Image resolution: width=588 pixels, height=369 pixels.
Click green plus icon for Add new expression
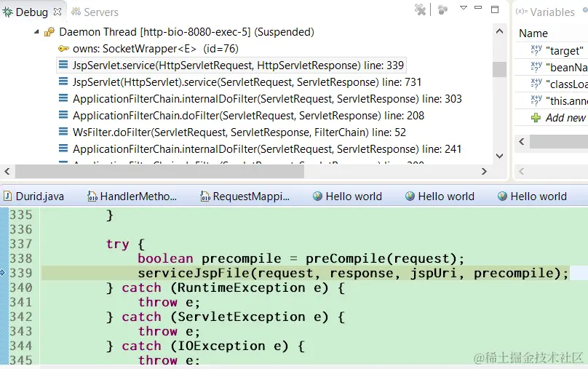click(536, 118)
